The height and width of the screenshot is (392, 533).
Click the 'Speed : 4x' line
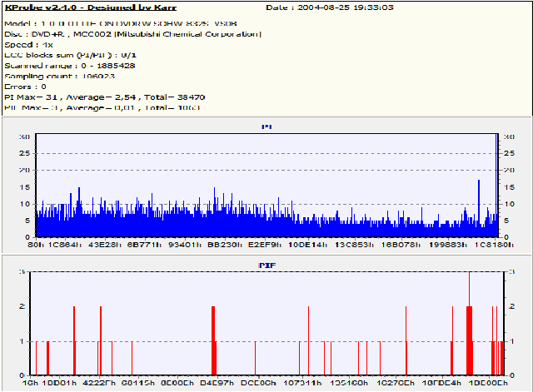click(x=29, y=45)
